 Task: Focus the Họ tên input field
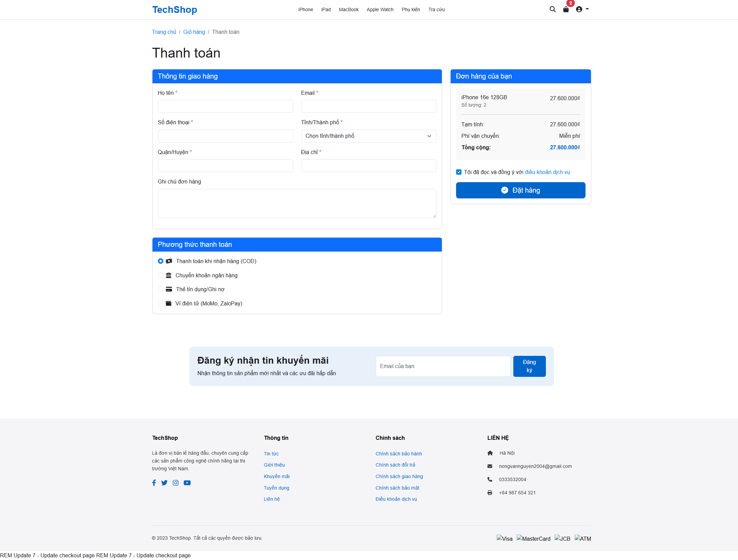pos(225,106)
